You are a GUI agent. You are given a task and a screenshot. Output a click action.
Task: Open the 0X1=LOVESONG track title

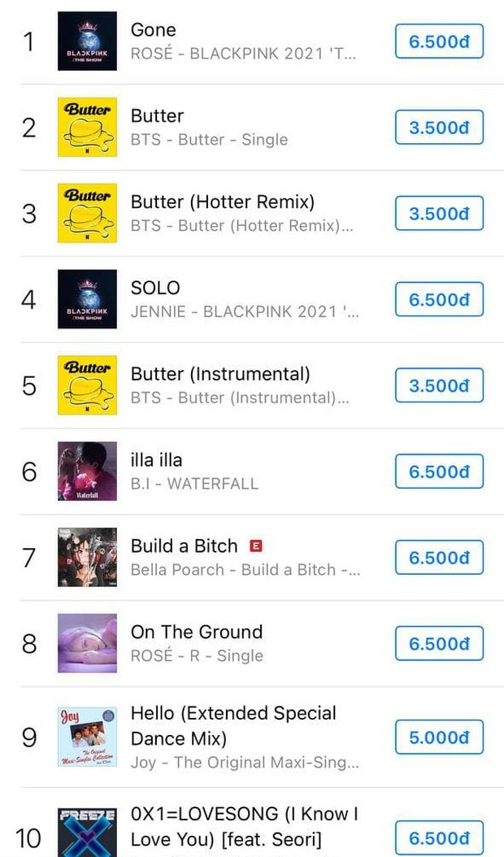tap(244, 826)
